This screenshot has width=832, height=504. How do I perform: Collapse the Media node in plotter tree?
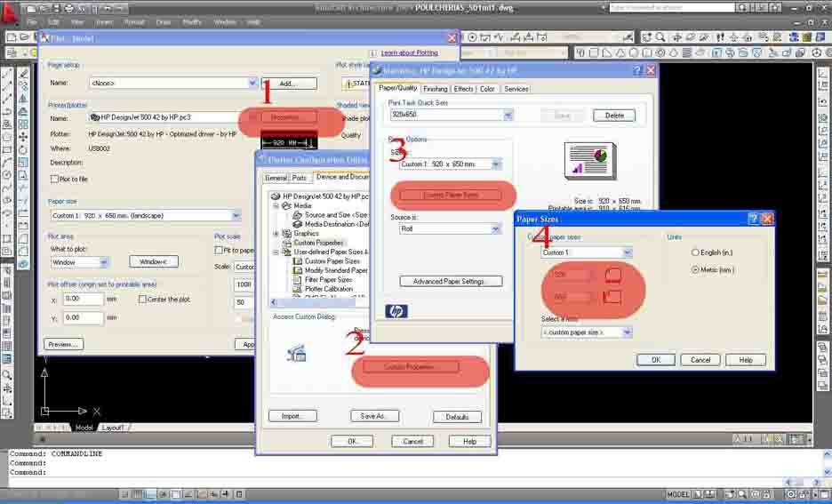pos(276,206)
